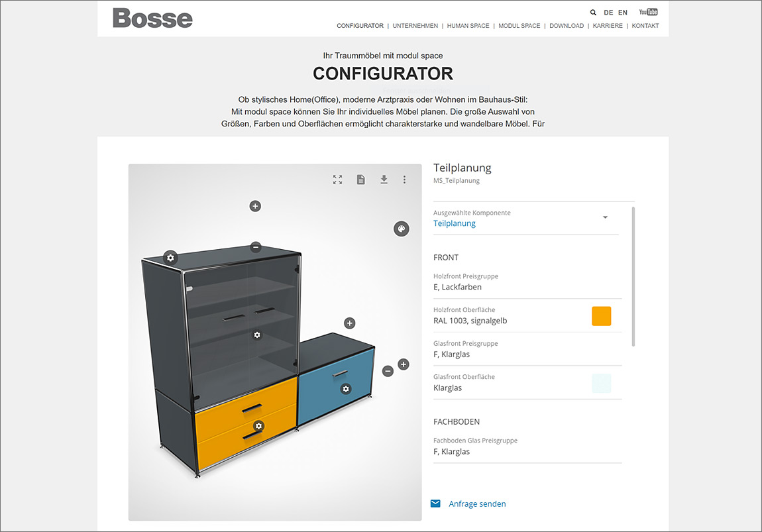Click the envelope icon for inquiry

pyautogui.click(x=435, y=504)
